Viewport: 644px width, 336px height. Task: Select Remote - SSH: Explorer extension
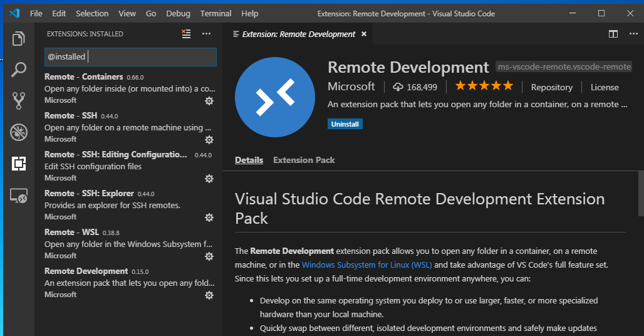pyautogui.click(x=130, y=205)
